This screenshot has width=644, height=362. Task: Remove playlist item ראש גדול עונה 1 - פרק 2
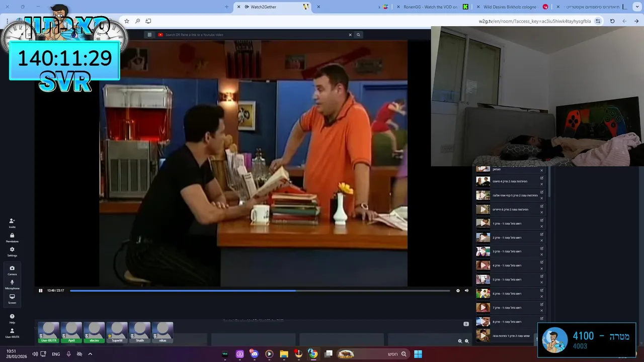tap(542, 240)
